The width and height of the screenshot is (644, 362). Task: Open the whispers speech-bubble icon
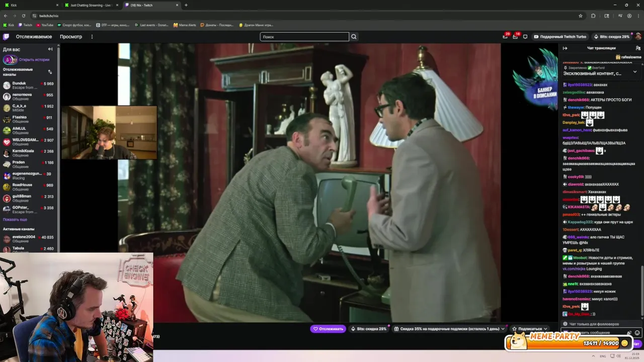point(525,37)
